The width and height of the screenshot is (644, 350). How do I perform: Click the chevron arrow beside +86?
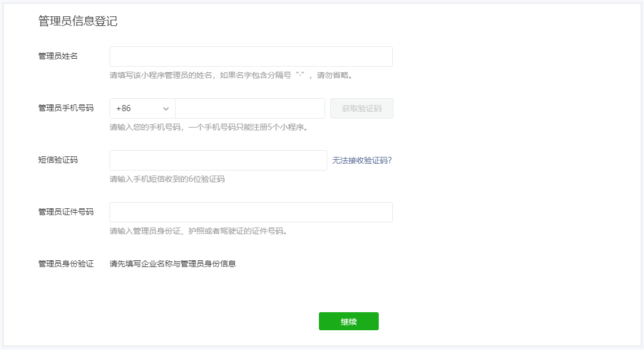point(166,108)
